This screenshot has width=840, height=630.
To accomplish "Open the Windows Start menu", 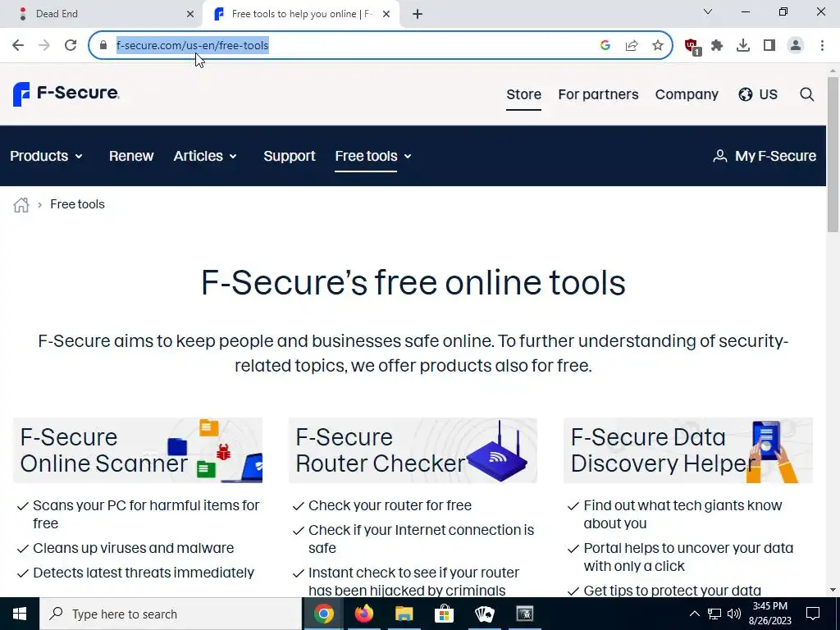I will [x=20, y=614].
